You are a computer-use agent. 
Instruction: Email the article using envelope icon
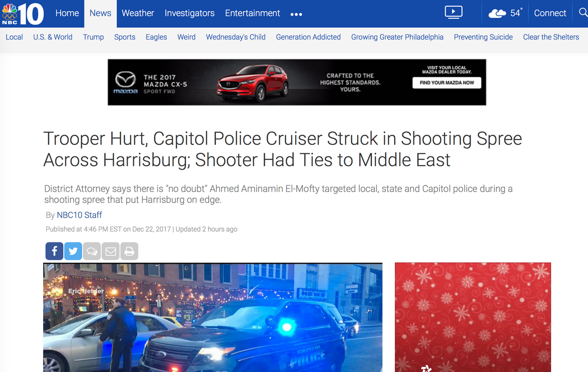pos(111,251)
